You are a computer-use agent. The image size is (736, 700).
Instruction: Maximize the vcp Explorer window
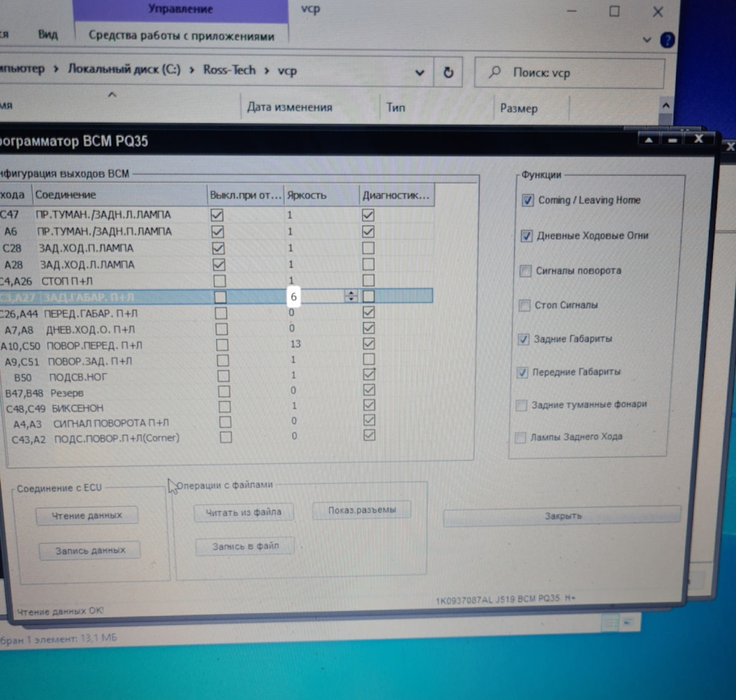coord(614,12)
